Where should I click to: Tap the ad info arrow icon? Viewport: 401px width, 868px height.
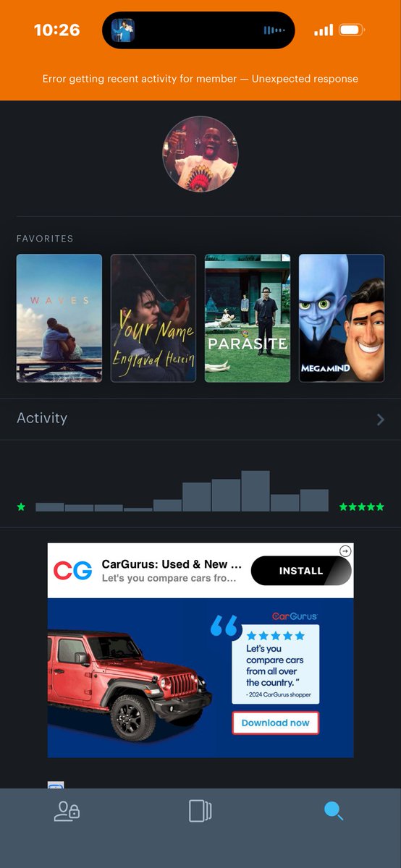coord(345,551)
